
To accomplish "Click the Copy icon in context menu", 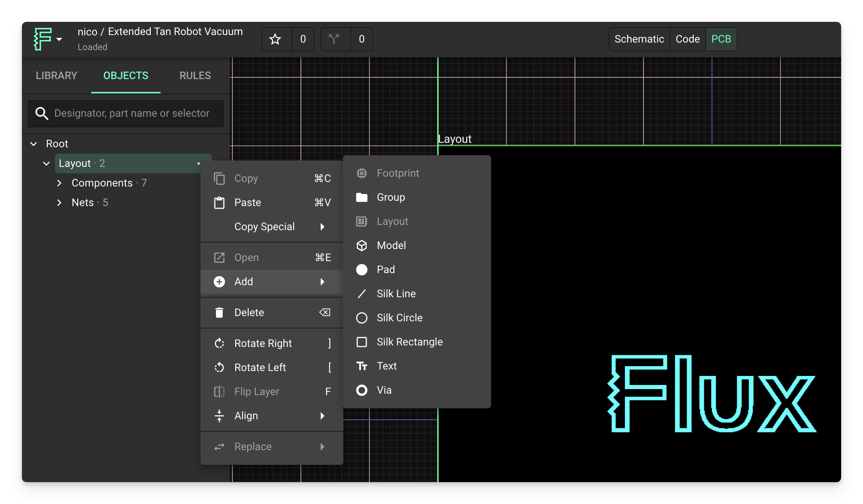I will pos(219,179).
